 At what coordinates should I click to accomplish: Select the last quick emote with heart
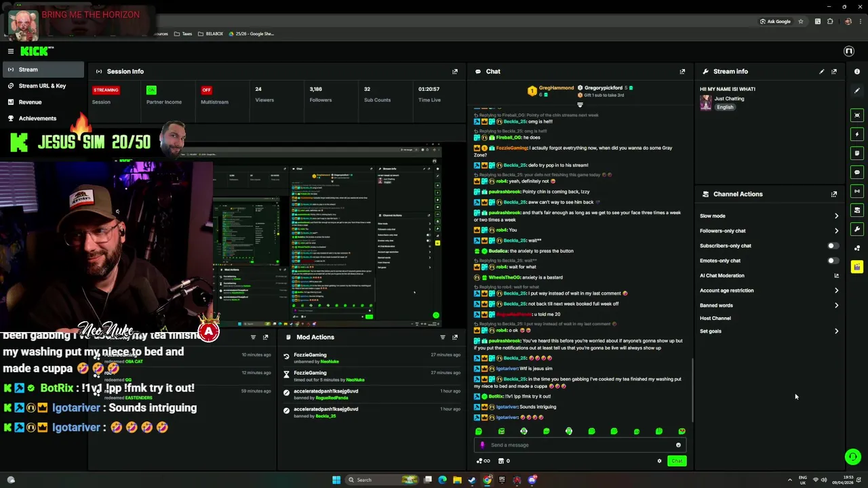pos(682,431)
